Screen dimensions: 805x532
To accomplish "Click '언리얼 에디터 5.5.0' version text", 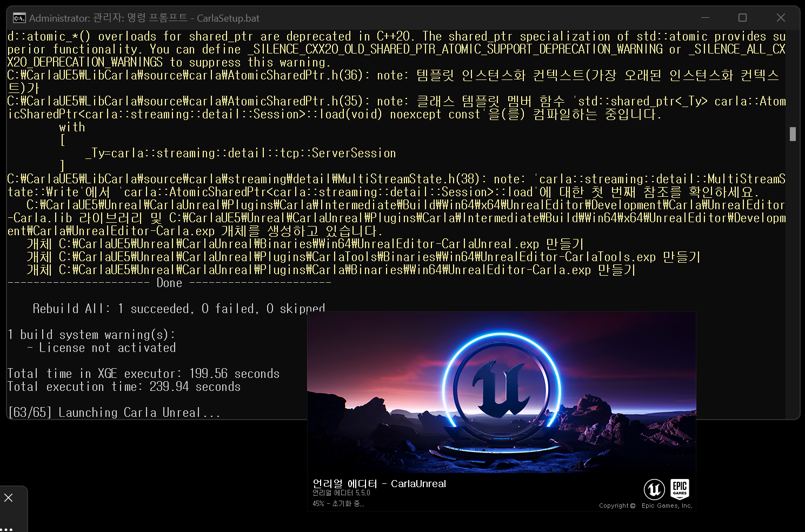I will (x=341, y=493).
